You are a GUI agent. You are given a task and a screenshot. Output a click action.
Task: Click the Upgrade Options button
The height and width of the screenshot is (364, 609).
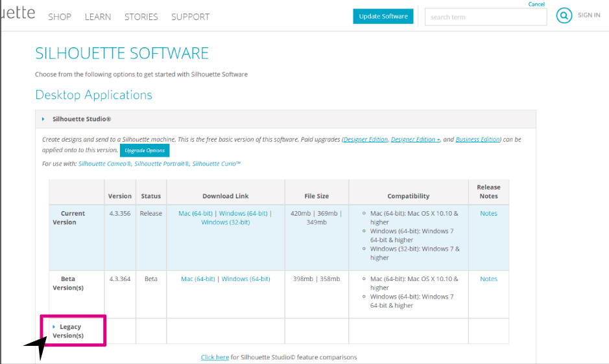[x=145, y=150]
